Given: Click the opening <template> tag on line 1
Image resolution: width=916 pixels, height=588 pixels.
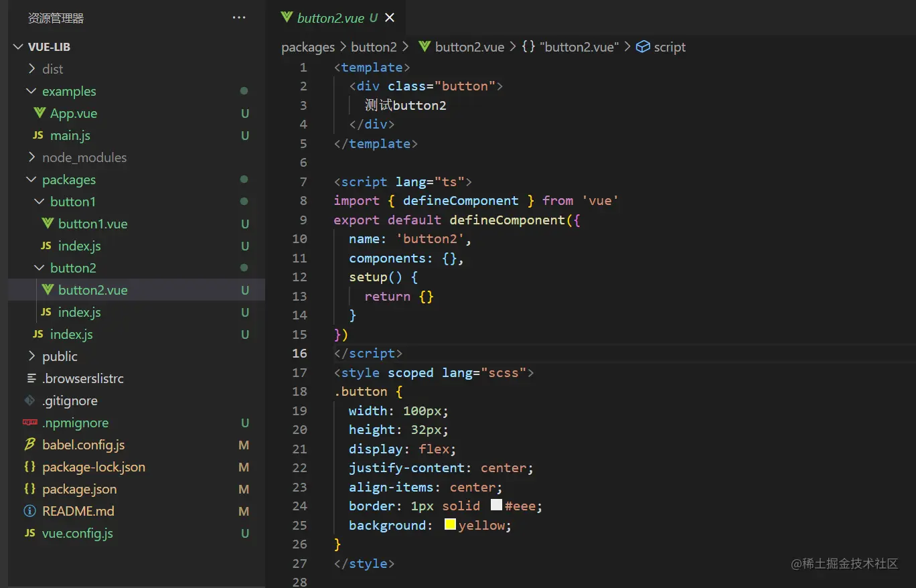Looking at the screenshot, I should 372,68.
